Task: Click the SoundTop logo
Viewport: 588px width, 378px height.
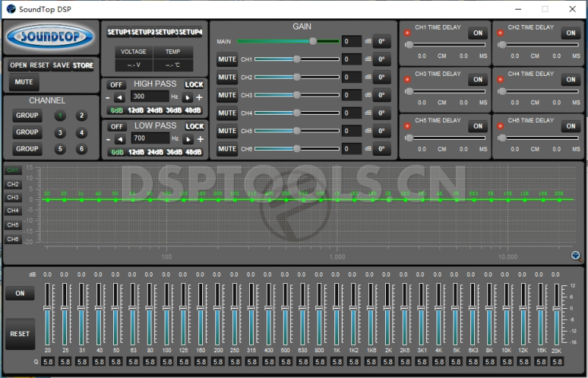Action: pos(50,37)
